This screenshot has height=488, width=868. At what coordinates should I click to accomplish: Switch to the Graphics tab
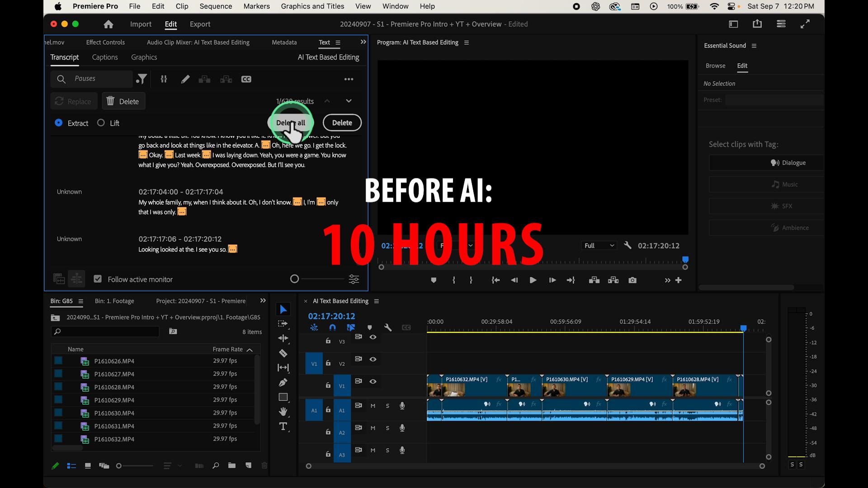point(144,57)
